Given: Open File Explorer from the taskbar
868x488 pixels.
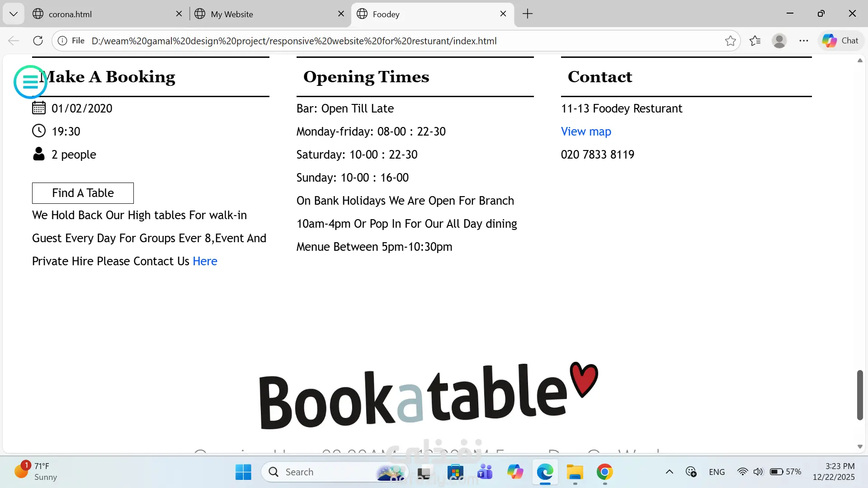Looking at the screenshot, I should 575,472.
